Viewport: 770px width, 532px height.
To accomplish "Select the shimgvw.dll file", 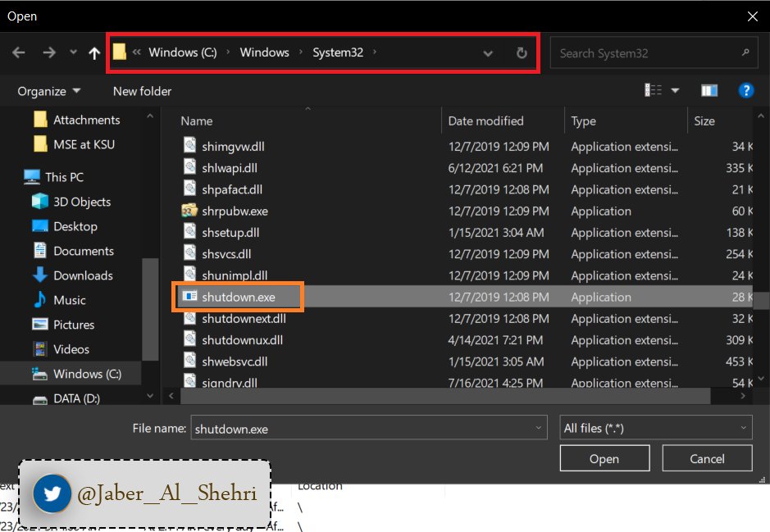I will (x=233, y=146).
